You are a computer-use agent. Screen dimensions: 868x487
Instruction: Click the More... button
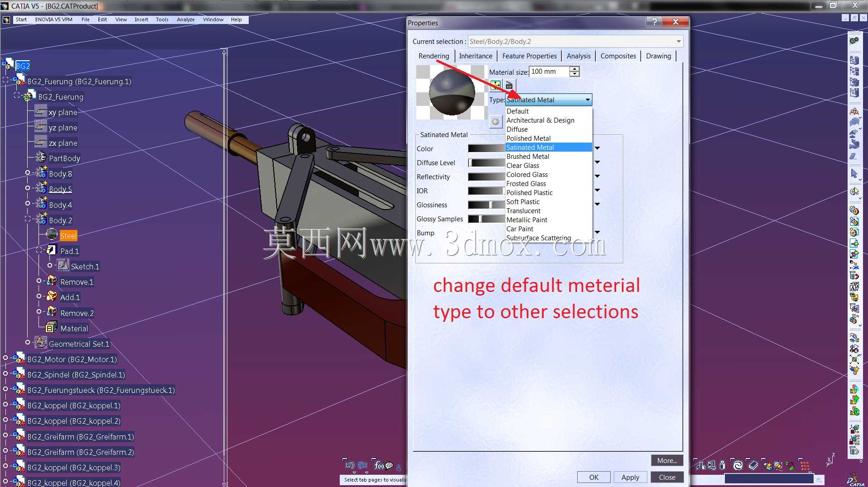[667, 461]
